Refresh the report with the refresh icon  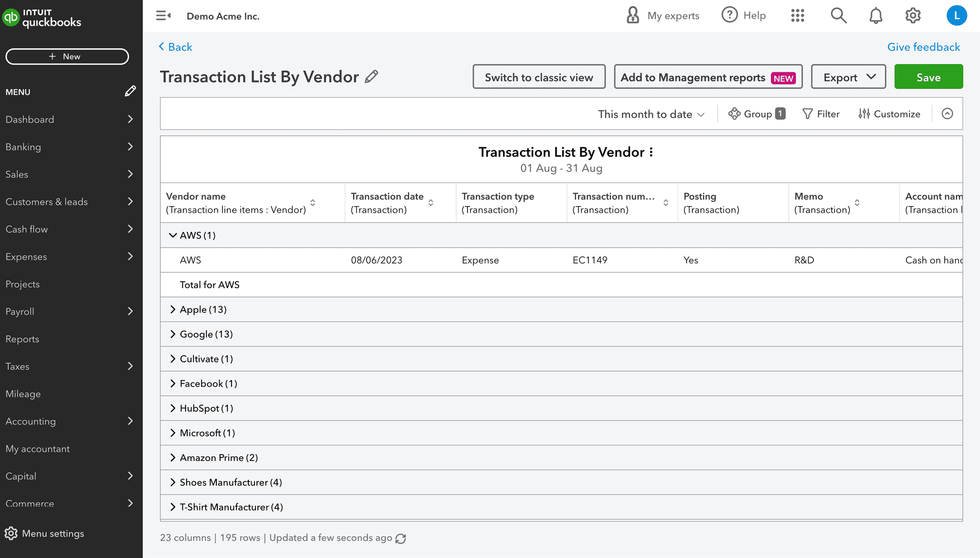click(x=401, y=538)
